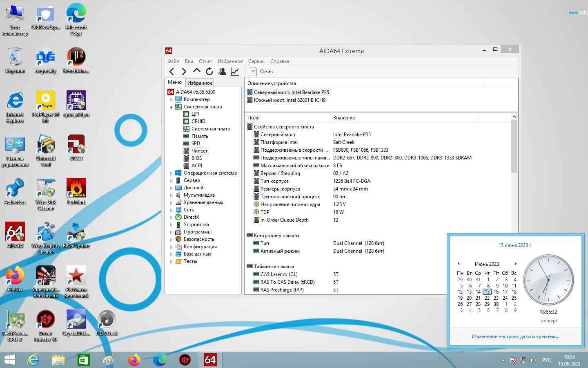Open the CrystalDisk desktop shortcut
Image resolution: width=588 pixels, height=368 pixels.
coord(76,323)
